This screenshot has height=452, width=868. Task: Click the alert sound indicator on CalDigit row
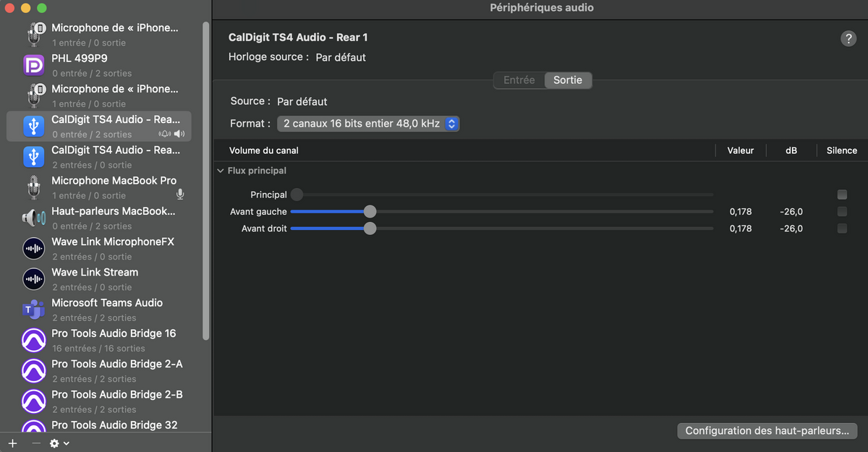point(165,135)
